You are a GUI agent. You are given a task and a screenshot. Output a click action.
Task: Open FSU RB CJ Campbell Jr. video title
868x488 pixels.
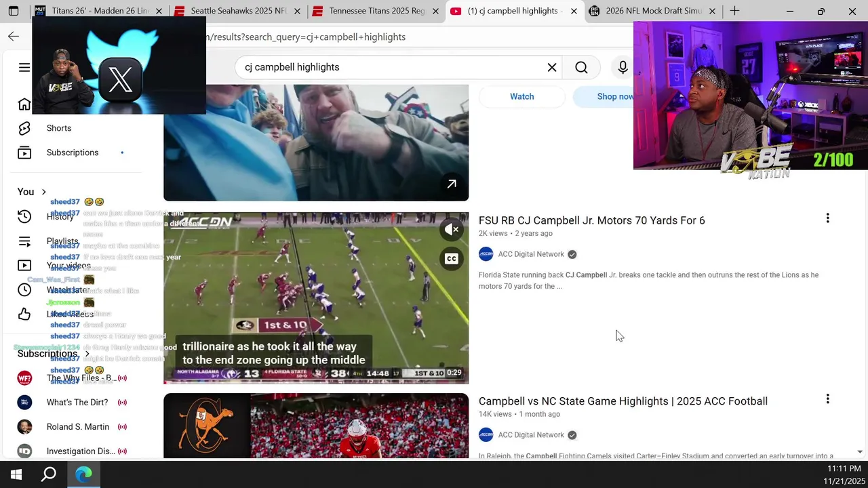coord(592,220)
